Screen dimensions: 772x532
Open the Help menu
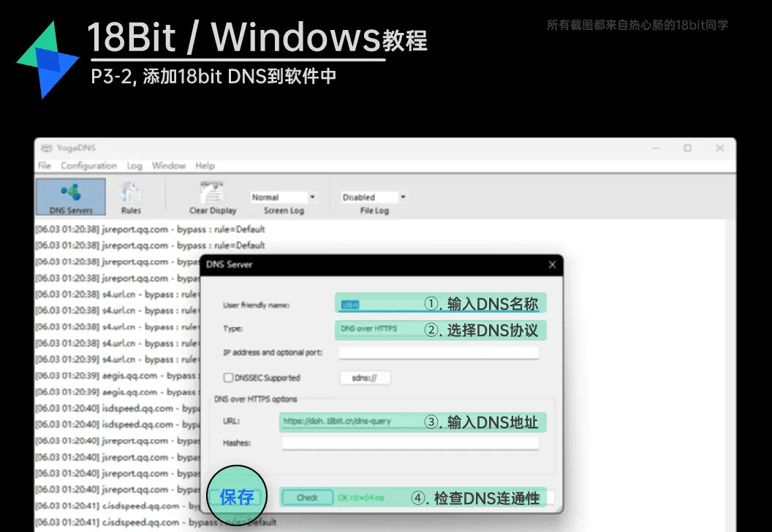pyautogui.click(x=205, y=165)
